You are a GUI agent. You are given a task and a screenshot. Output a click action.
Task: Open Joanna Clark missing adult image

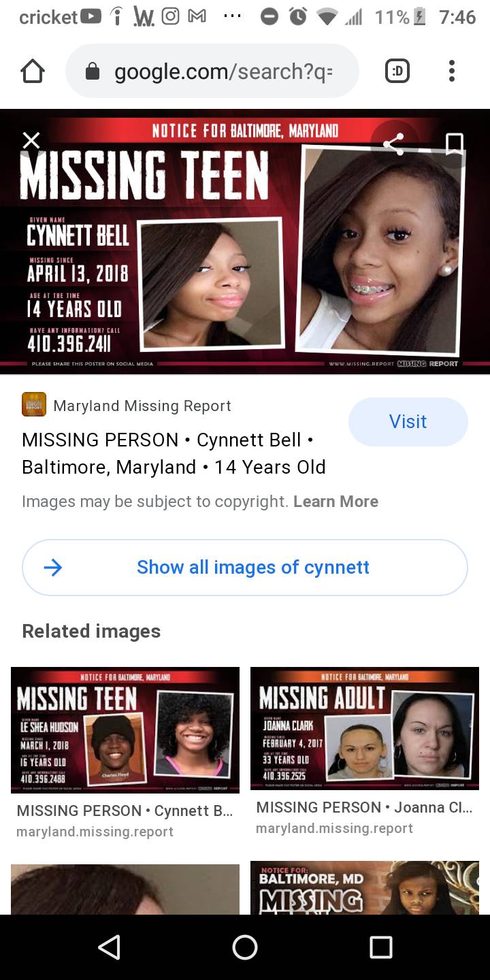pos(365,728)
